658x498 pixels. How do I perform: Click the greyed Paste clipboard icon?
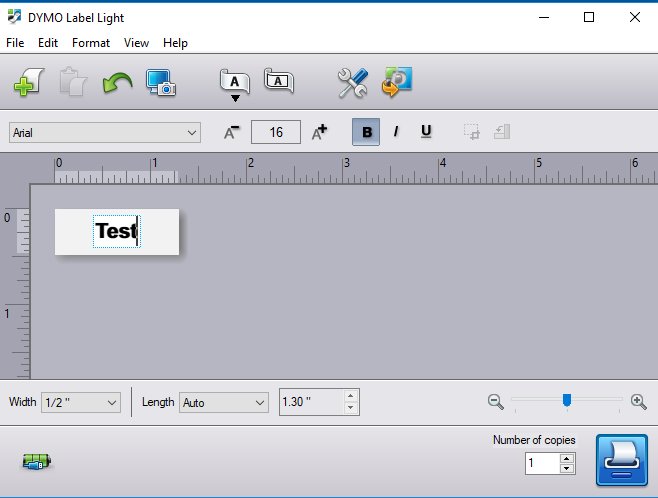pyautogui.click(x=73, y=81)
